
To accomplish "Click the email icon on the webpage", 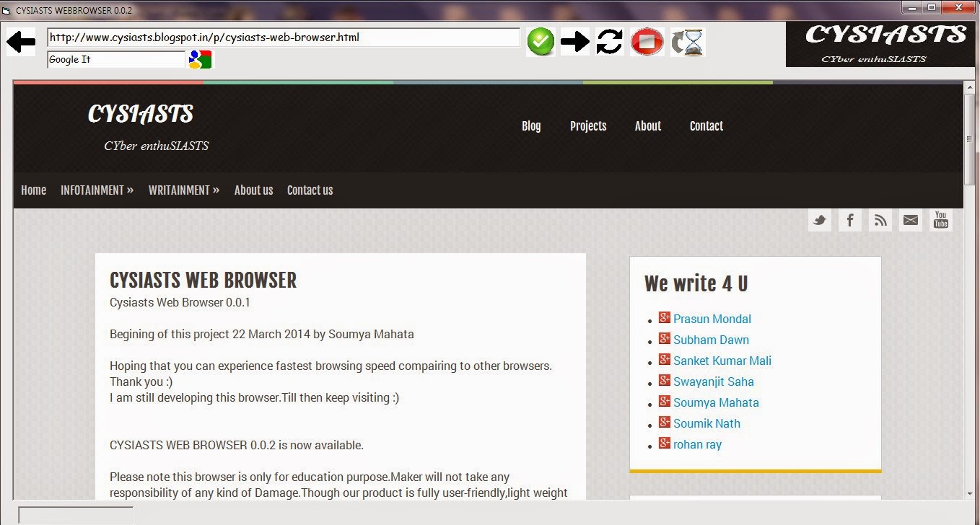I will (x=910, y=220).
